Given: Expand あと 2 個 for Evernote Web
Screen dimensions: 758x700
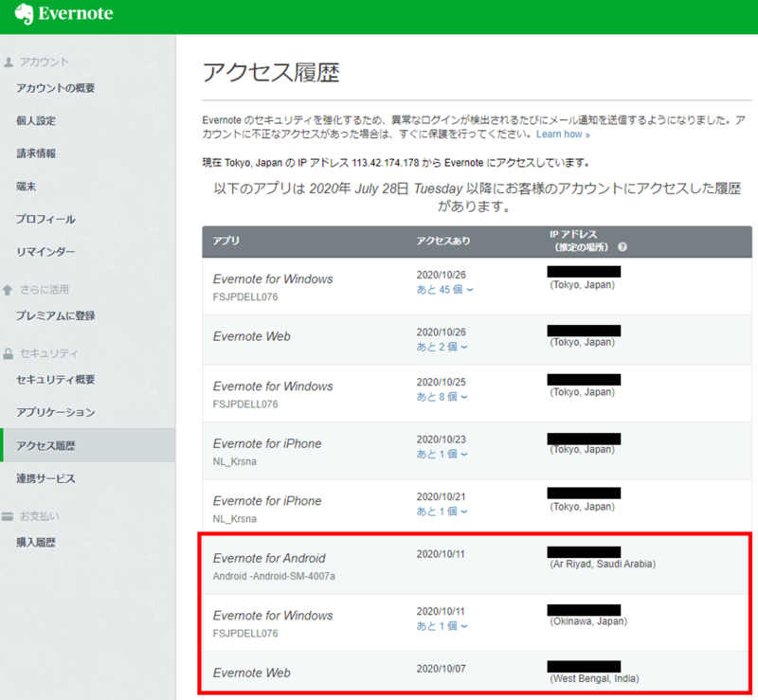Looking at the screenshot, I should [442, 347].
